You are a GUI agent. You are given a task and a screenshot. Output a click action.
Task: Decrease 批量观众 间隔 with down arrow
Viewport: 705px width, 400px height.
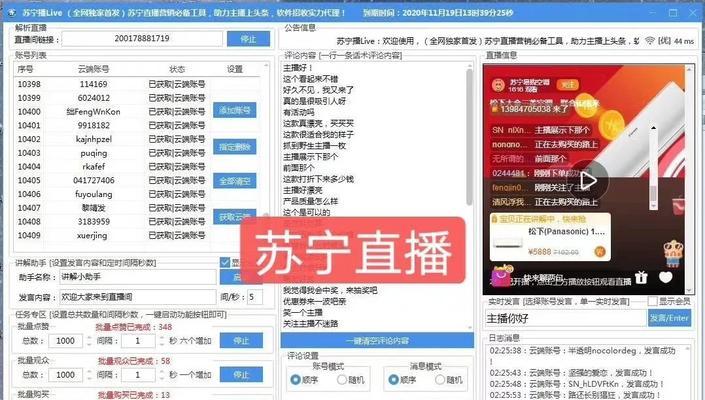tap(161, 378)
